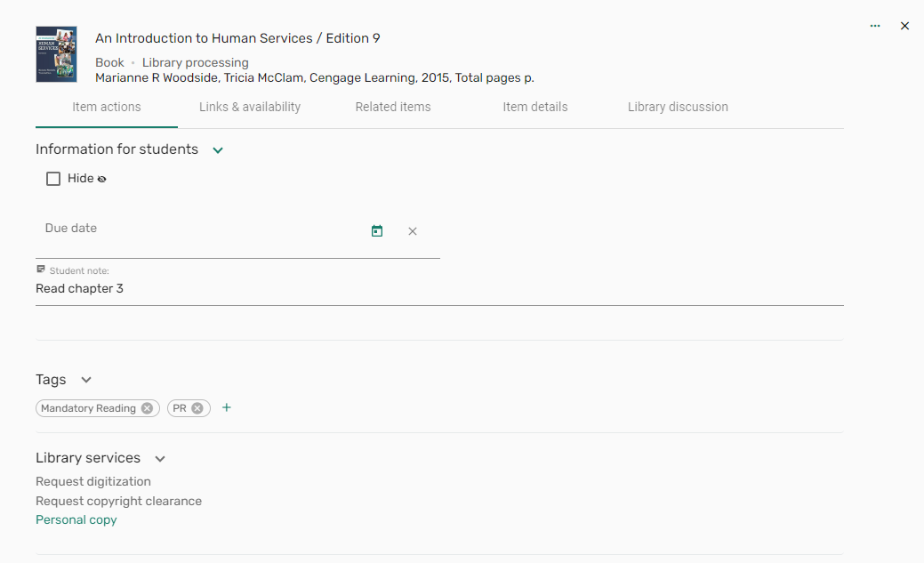
Task: Remove the PR tag
Action: pos(197,408)
